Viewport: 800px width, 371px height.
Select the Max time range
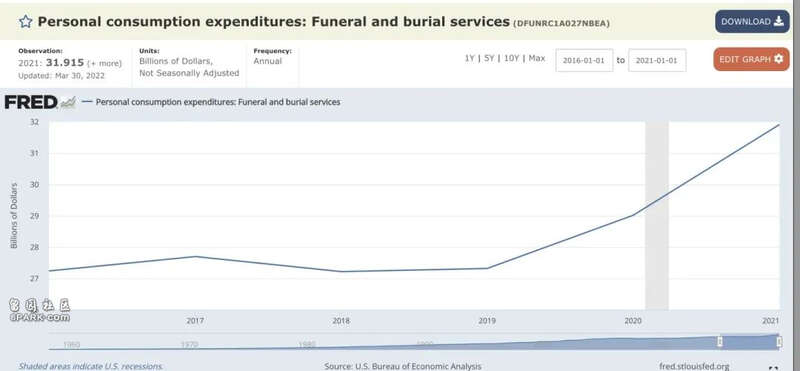537,58
